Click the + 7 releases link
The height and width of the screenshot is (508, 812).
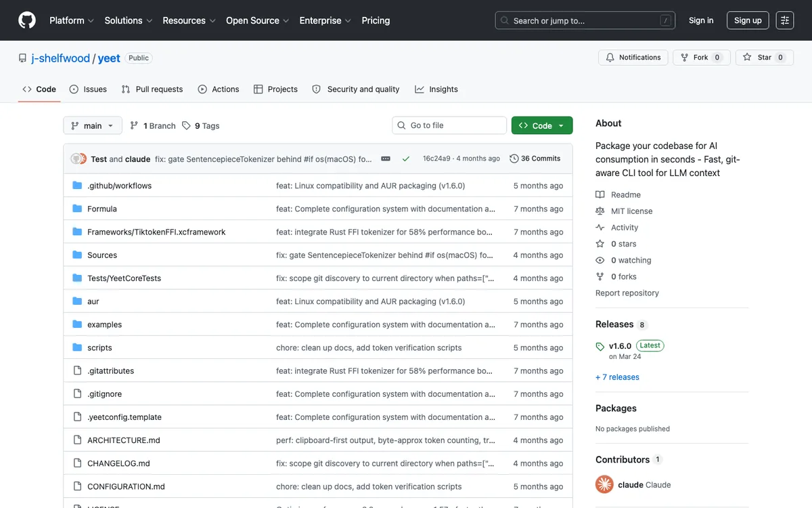coord(617,377)
